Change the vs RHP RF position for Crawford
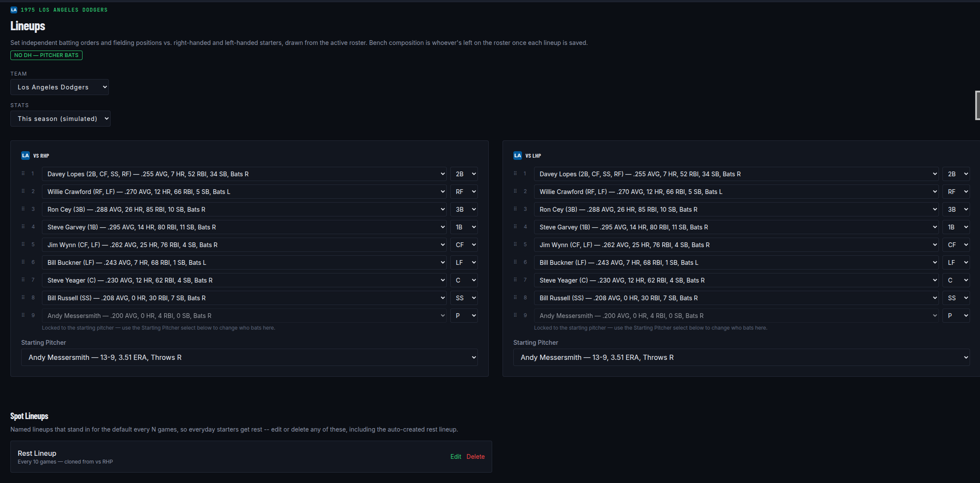The height and width of the screenshot is (483, 980). [x=464, y=192]
